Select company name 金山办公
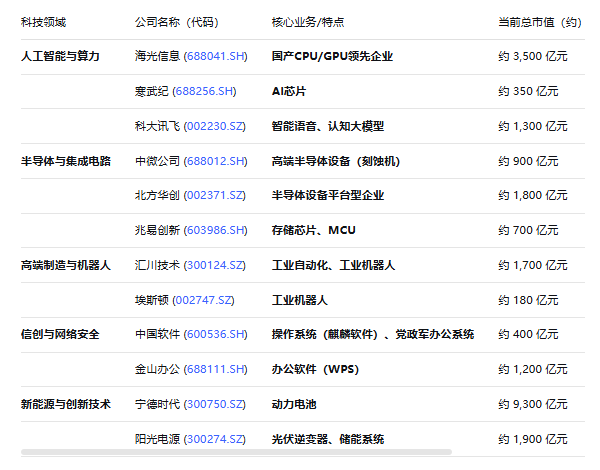Viewport: 600px width, 470px height. click(x=157, y=369)
